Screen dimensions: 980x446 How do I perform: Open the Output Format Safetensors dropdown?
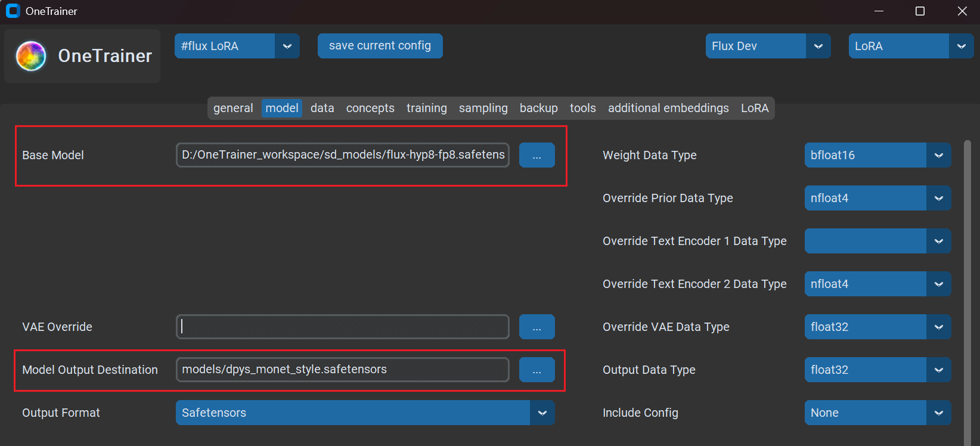click(365, 413)
